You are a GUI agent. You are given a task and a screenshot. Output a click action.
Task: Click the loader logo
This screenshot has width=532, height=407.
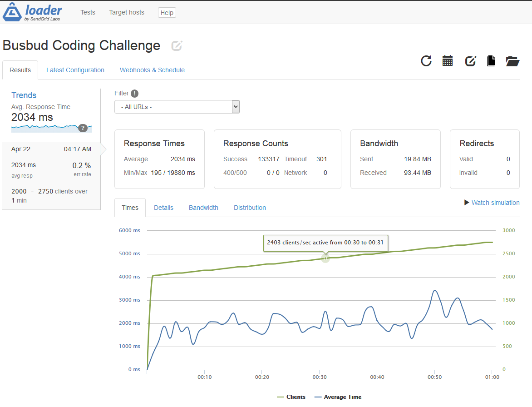point(32,12)
